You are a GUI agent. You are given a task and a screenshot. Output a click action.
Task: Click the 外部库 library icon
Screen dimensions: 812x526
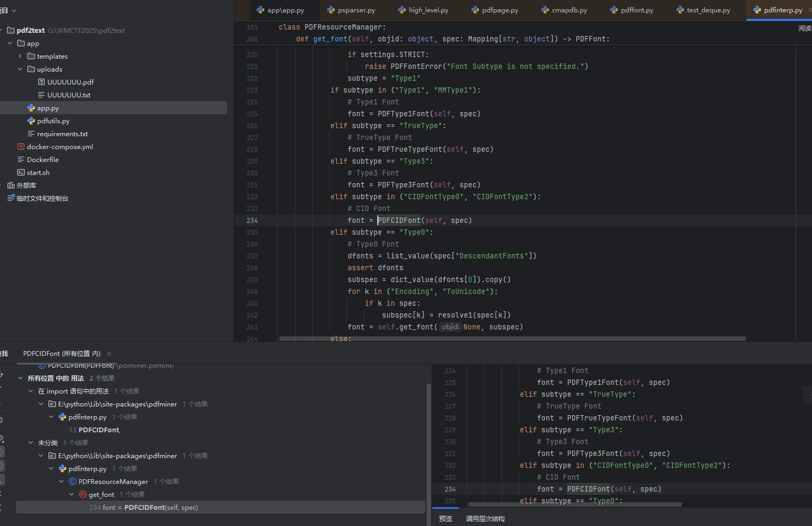(11, 185)
